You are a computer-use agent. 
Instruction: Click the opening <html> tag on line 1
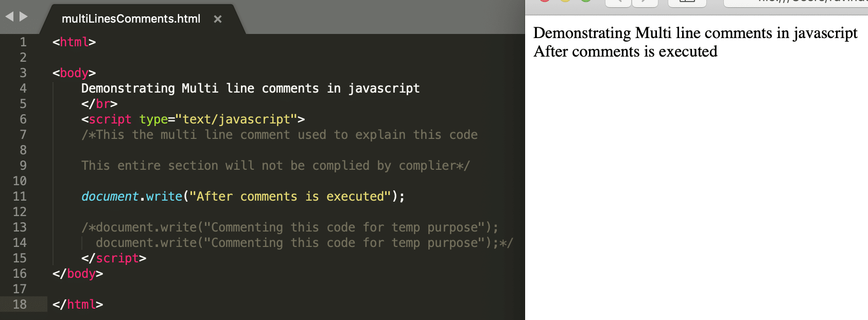click(x=74, y=42)
